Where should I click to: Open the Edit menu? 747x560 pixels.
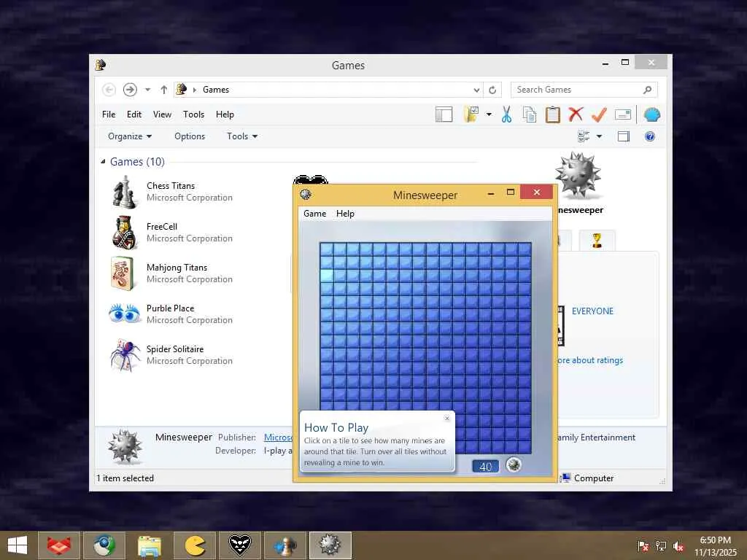coord(134,114)
